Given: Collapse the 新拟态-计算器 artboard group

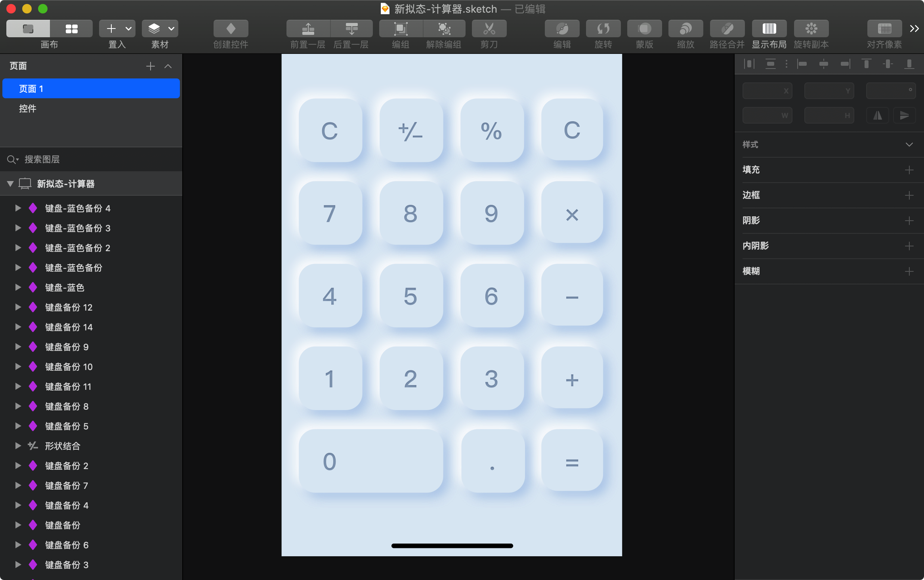Looking at the screenshot, I should 10,183.
